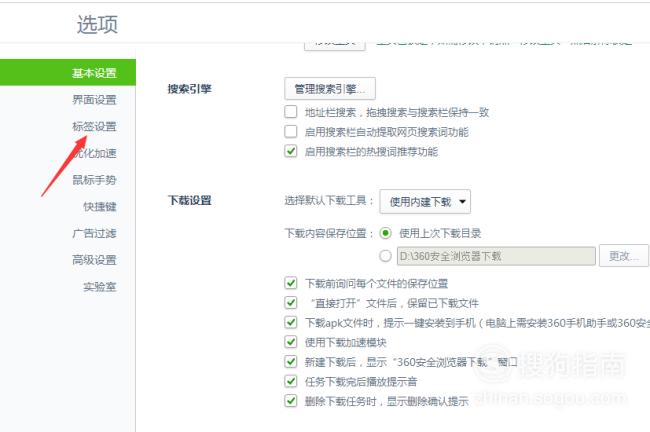The image size is (650, 432).
Task: Open 鼠标手势 settings
Action: click(x=94, y=180)
